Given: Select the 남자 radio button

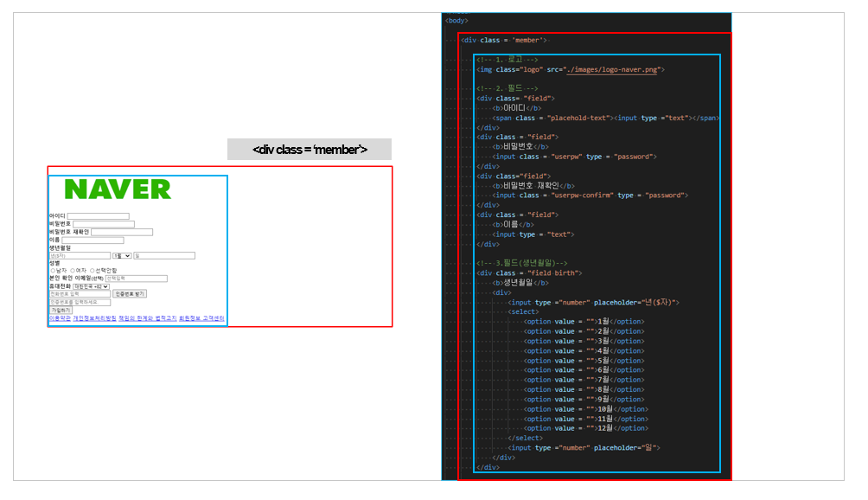Looking at the screenshot, I should coord(53,271).
